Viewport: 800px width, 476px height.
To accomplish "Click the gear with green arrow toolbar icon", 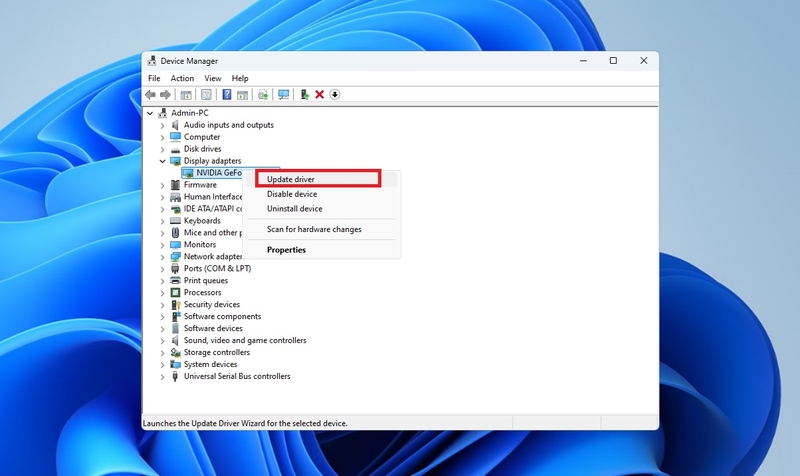I will (263, 95).
